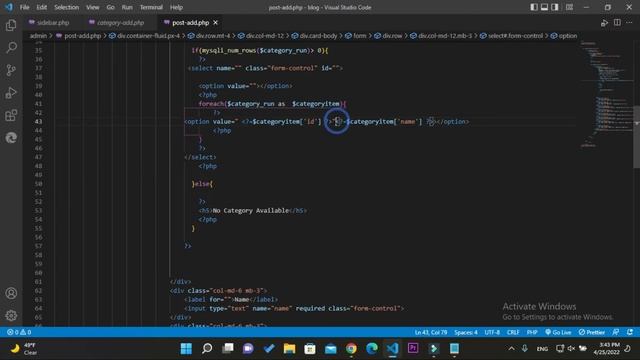Click the admin breadcrumb segment
This screenshot has width=640, height=360.
tap(38, 36)
